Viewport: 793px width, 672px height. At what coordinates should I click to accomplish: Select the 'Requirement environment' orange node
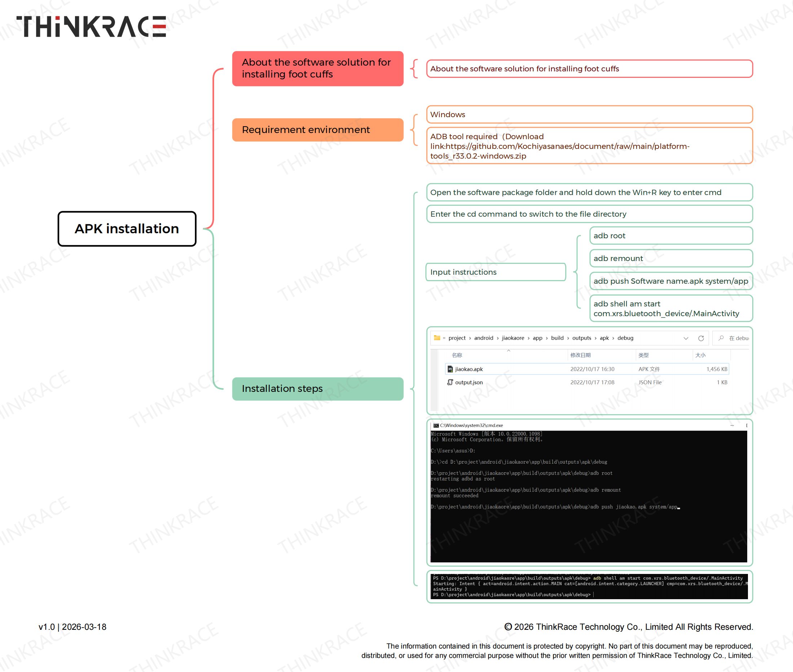click(317, 129)
